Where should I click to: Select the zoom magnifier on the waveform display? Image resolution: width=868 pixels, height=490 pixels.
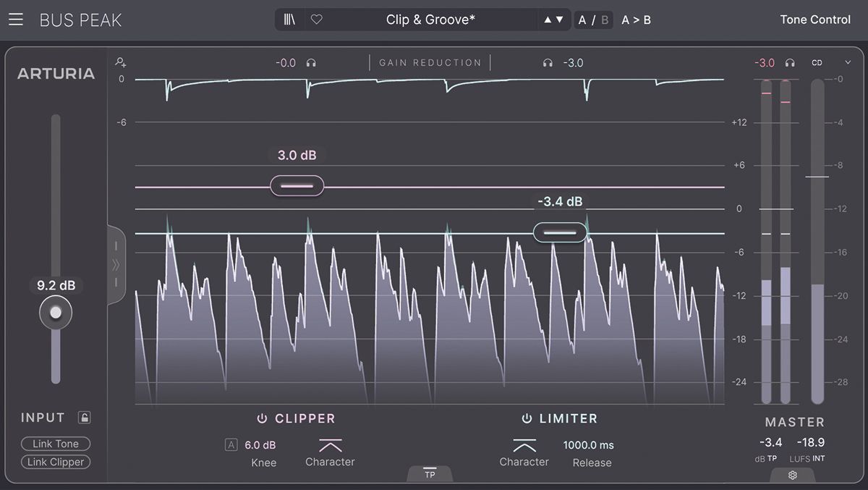pyautogui.click(x=120, y=62)
